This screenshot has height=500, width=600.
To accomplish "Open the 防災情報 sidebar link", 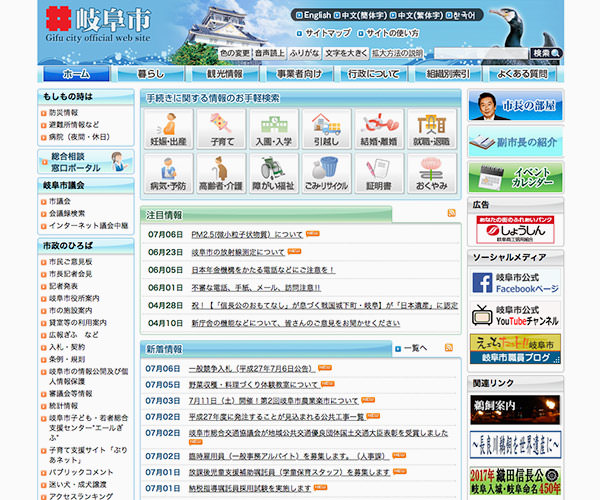I will click(x=67, y=113).
